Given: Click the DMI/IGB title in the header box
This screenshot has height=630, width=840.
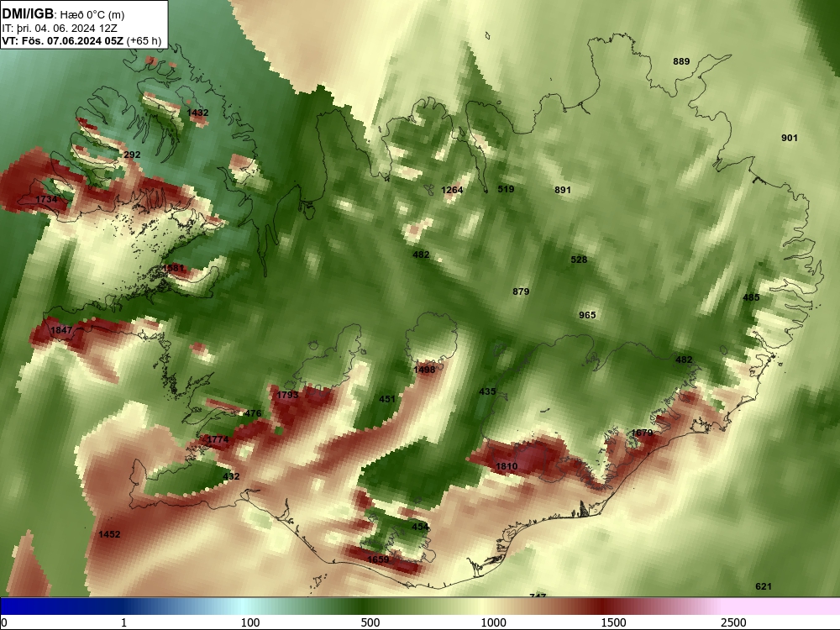Looking at the screenshot, I should click(28, 14).
